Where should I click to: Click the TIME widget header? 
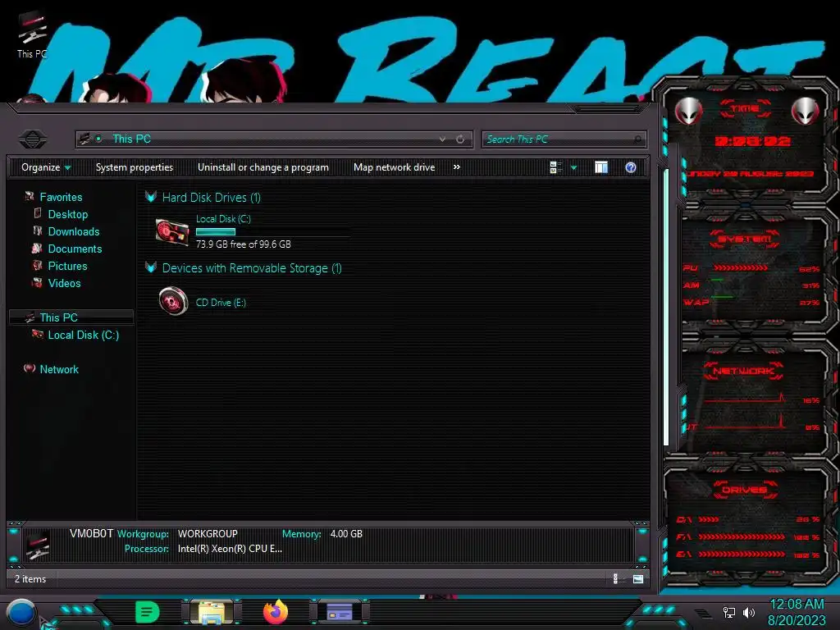[x=745, y=108]
